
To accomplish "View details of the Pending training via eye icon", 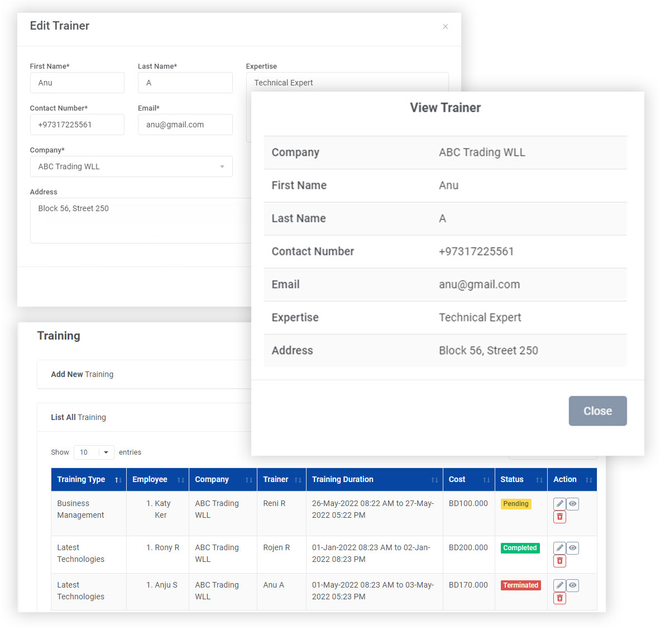I will [x=572, y=504].
